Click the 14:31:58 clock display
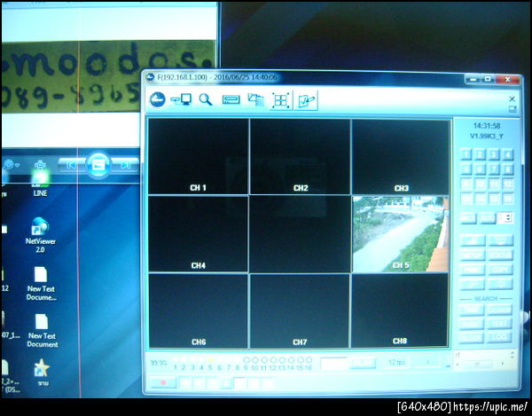532x416 pixels. 487,126
